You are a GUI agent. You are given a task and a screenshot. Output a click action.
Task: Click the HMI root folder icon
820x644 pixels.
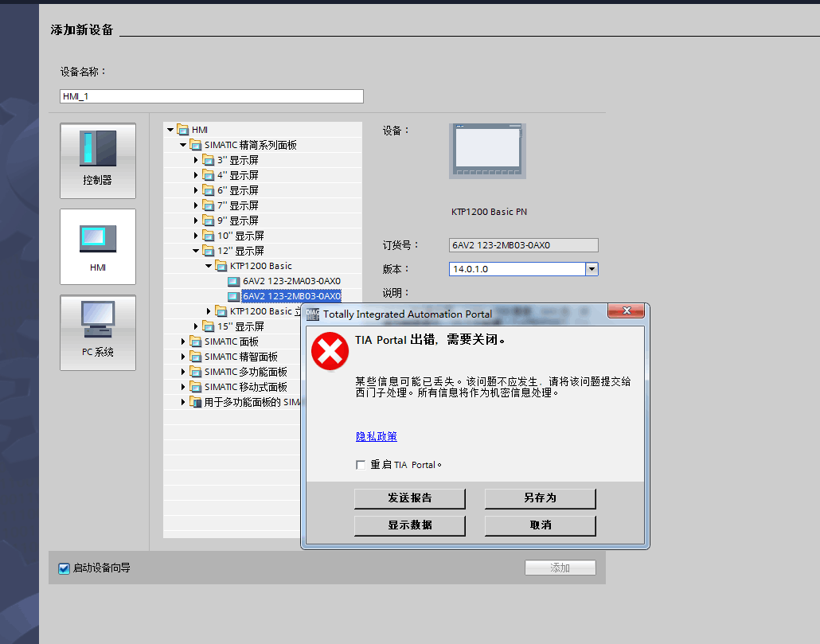(x=182, y=130)
